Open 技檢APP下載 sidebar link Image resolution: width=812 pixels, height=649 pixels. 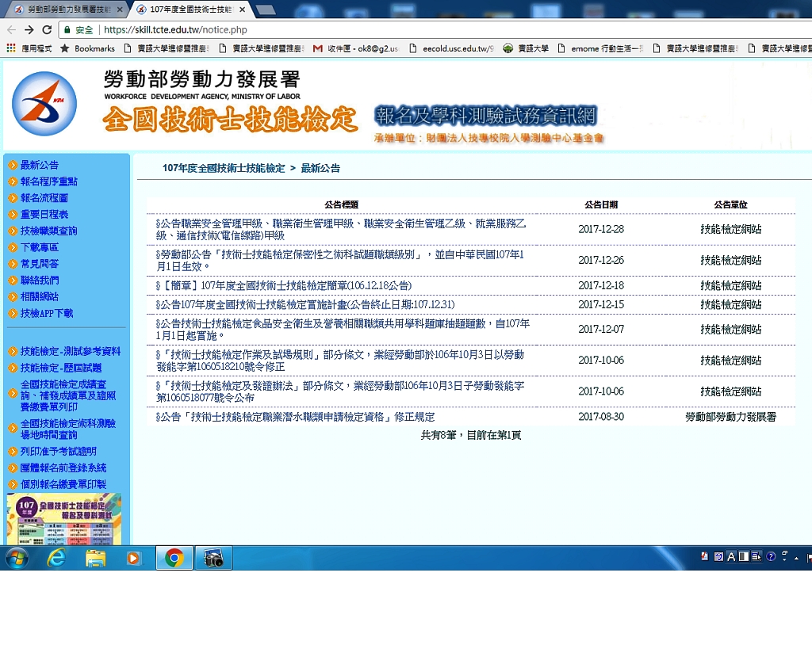pyautogui.click(x=47, y=313)
